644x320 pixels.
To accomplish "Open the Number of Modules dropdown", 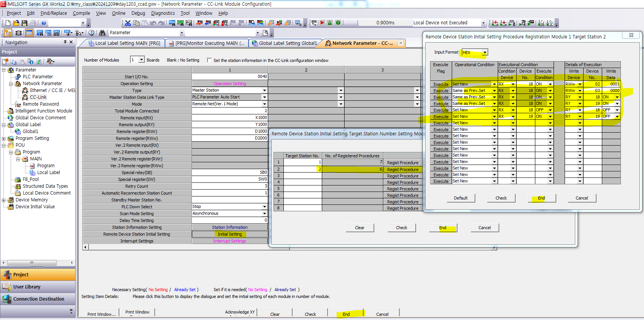I will click(142, 60).
